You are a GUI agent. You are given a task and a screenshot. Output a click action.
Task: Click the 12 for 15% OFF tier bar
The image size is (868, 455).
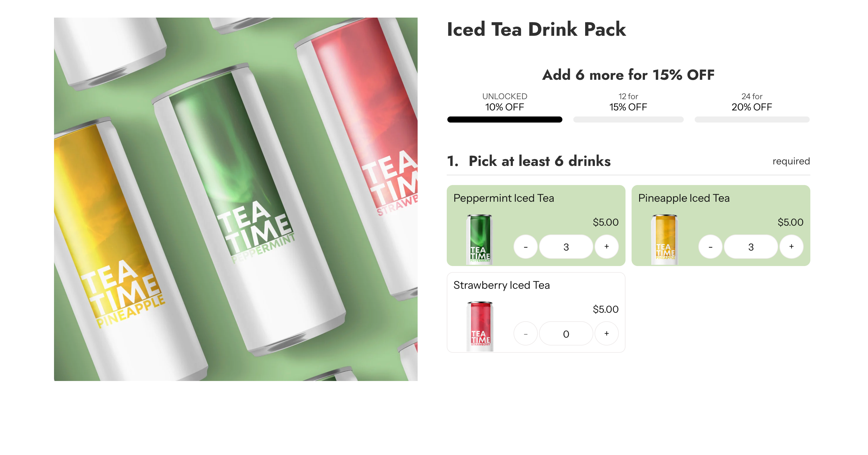pos(628,120)
